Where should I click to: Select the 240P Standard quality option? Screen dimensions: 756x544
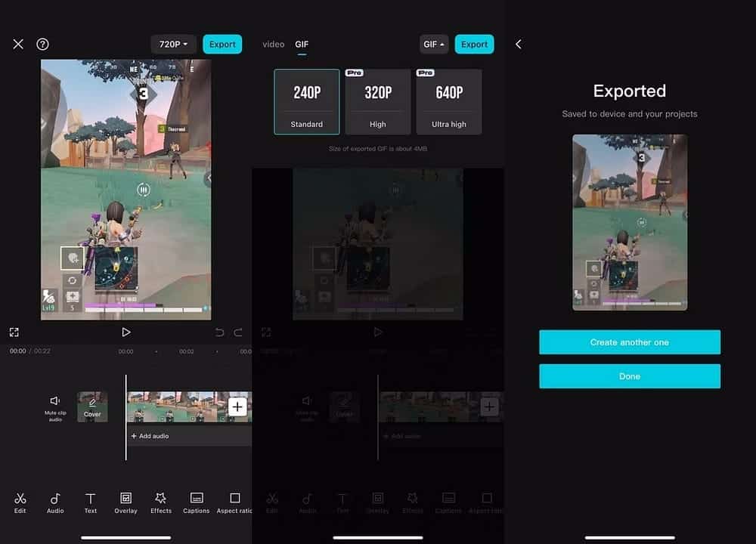tap(307, 102)
